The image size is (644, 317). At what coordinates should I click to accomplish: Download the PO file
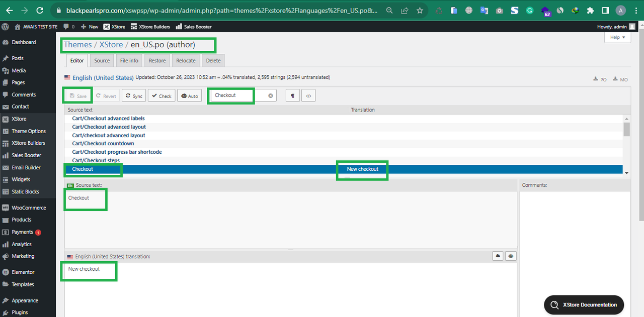[x=600, y=79]
